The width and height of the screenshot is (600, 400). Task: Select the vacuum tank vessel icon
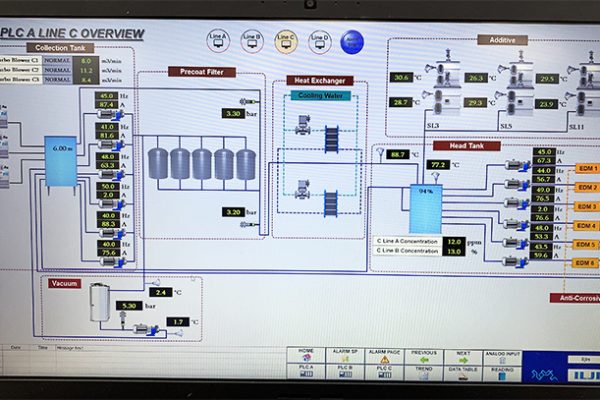click(100, 302)
